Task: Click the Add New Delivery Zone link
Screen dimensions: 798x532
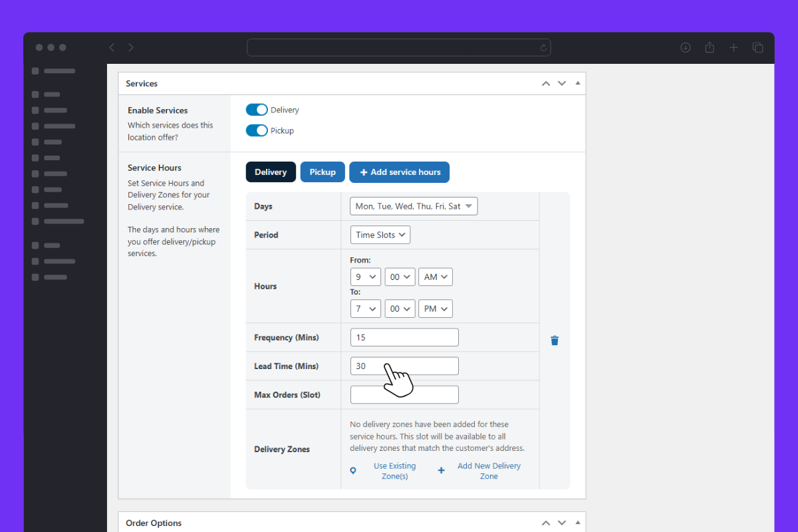Action: (489, 471)
